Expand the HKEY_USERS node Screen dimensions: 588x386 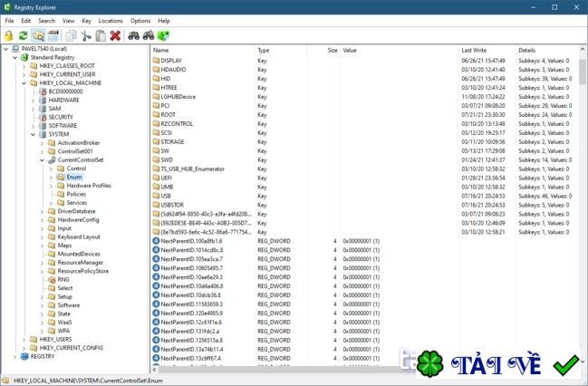point(24,340)
